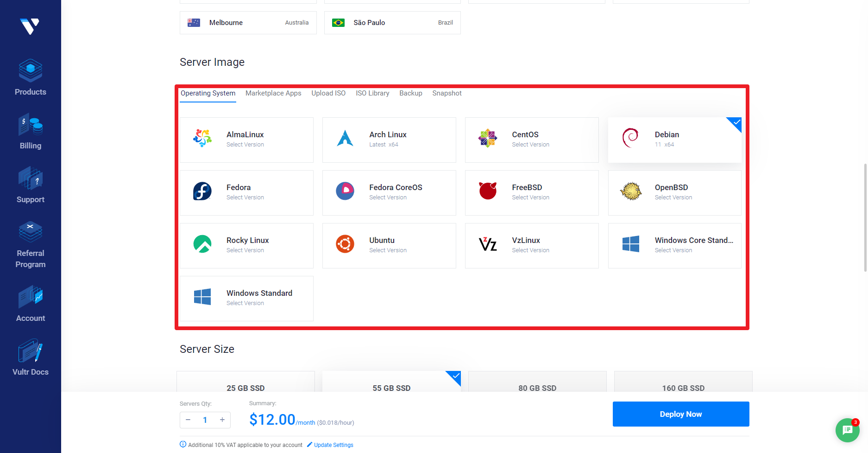
Task: Open Windows Standard Select Version dropdown
Action: (245, 303)
